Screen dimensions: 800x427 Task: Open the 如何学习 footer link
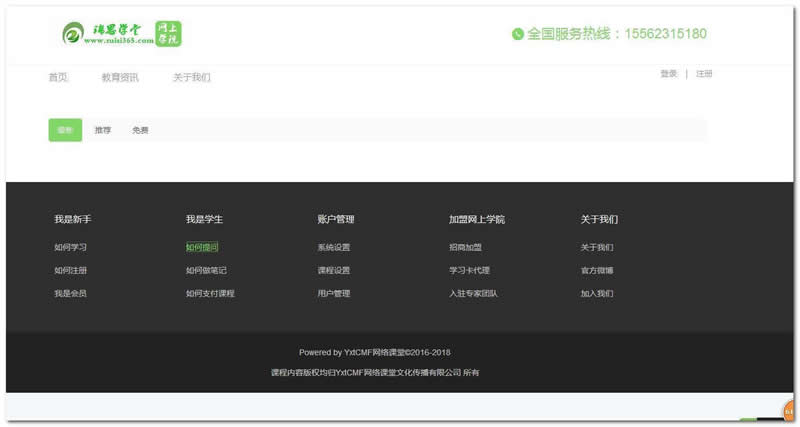click(x=70, y=247)
